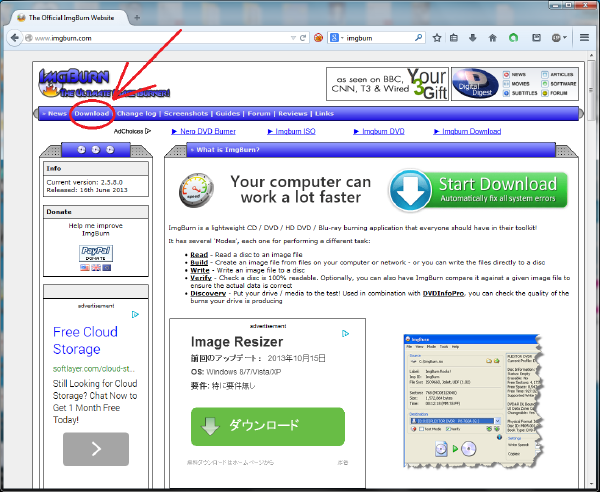Click the PayPal Donate button
This screenshot has width=600, height=492.
[x=95, y=251]
